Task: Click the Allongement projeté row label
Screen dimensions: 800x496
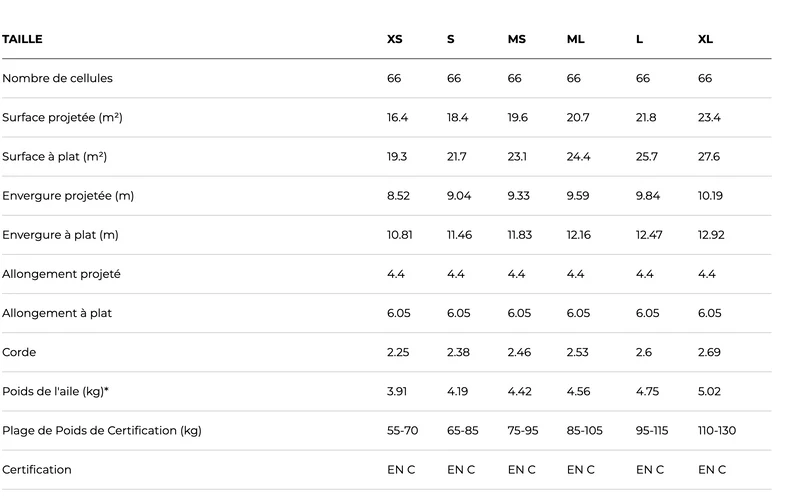Action: [x=61, y=274]
